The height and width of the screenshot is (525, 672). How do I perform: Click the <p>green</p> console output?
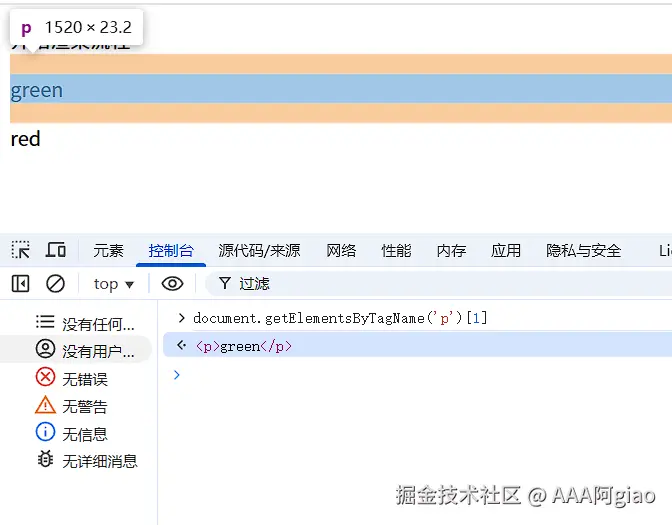click(244, 346)
